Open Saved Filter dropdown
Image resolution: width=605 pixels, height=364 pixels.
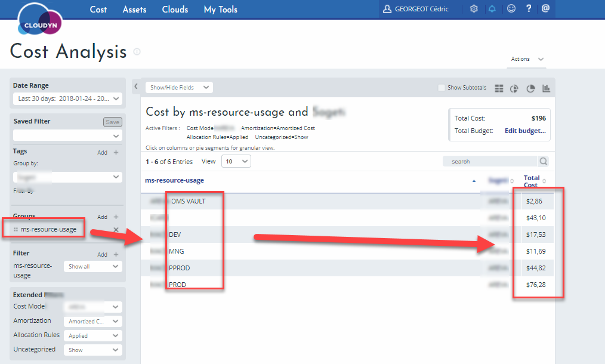tap(67, 135)
